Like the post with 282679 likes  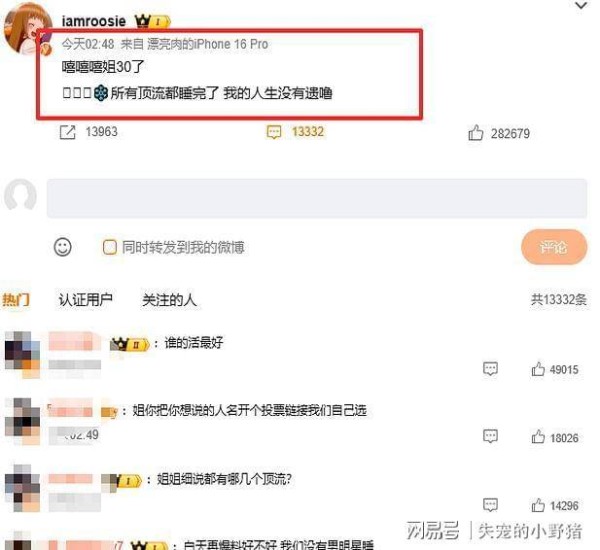475,133
